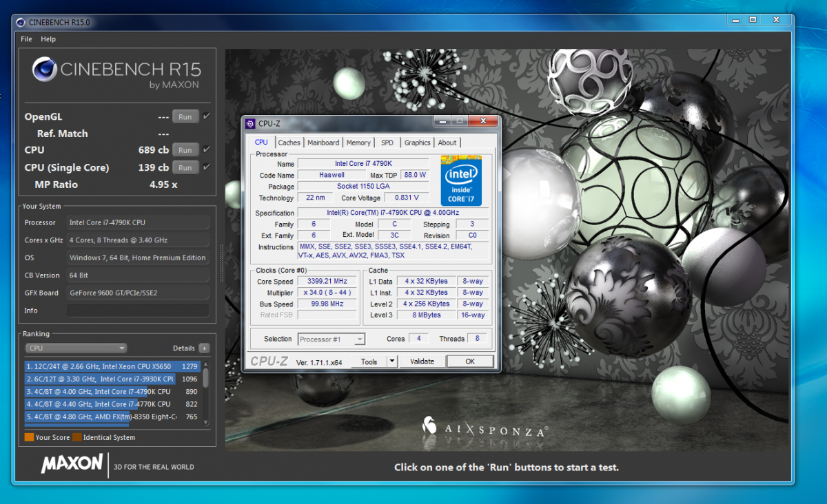827x504 pixels.
Task: Run the OpenGL benchmark test
Action: pos(185,117)
